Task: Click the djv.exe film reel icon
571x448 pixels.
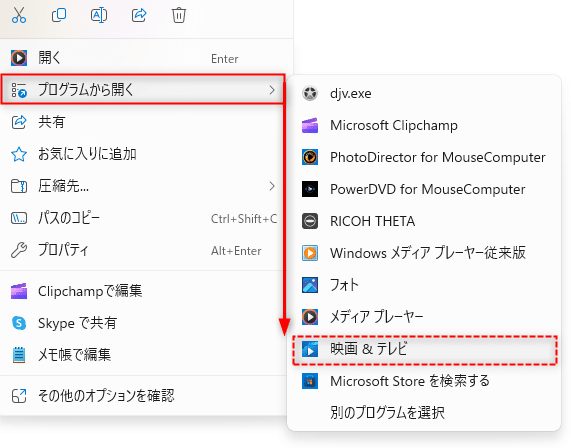Action: (x=310, y=94)
